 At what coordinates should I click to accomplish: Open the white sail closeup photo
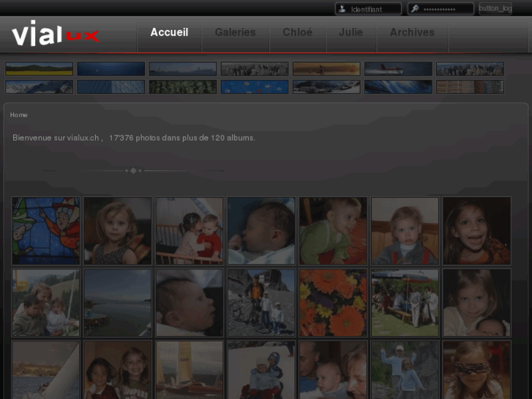[x=46, y=370]
